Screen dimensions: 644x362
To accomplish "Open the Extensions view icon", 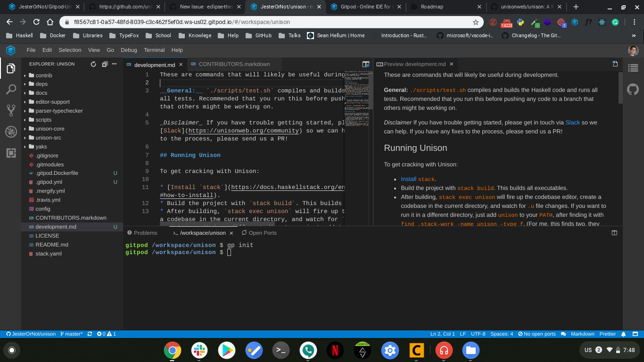I will [10, 153].
